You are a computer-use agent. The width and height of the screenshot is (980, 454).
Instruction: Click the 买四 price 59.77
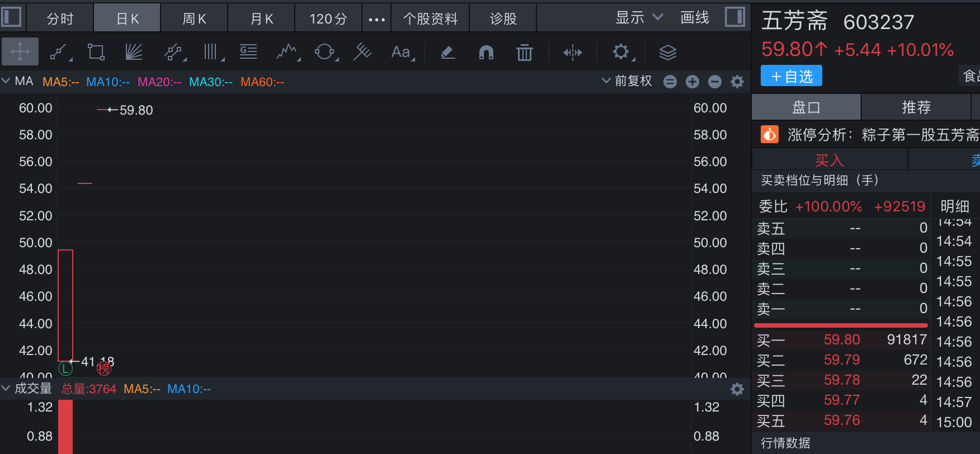[842, 400]
